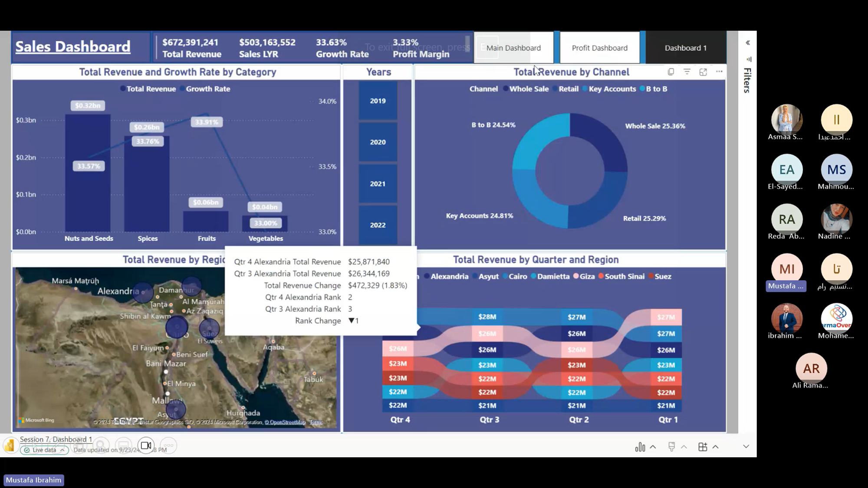The image size is (868, 488).
Task: Click the EA El-Sayed participant avatar
Action: (786, 169)
